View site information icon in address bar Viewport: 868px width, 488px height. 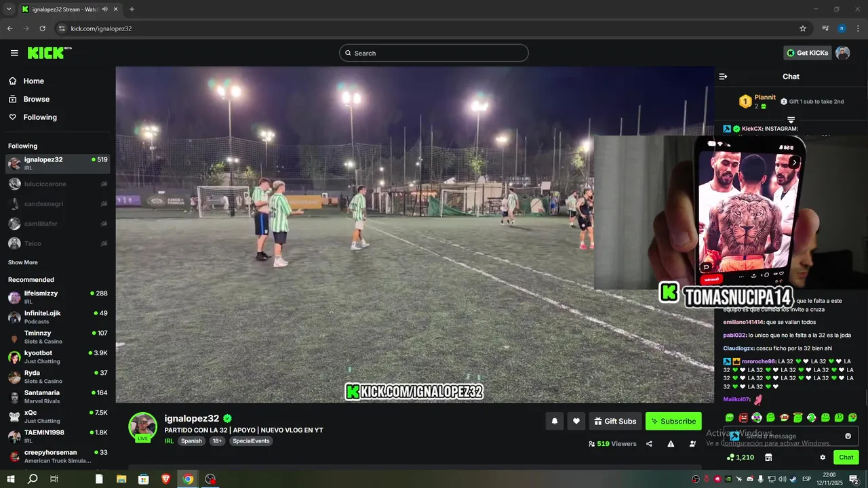[62, 28]
